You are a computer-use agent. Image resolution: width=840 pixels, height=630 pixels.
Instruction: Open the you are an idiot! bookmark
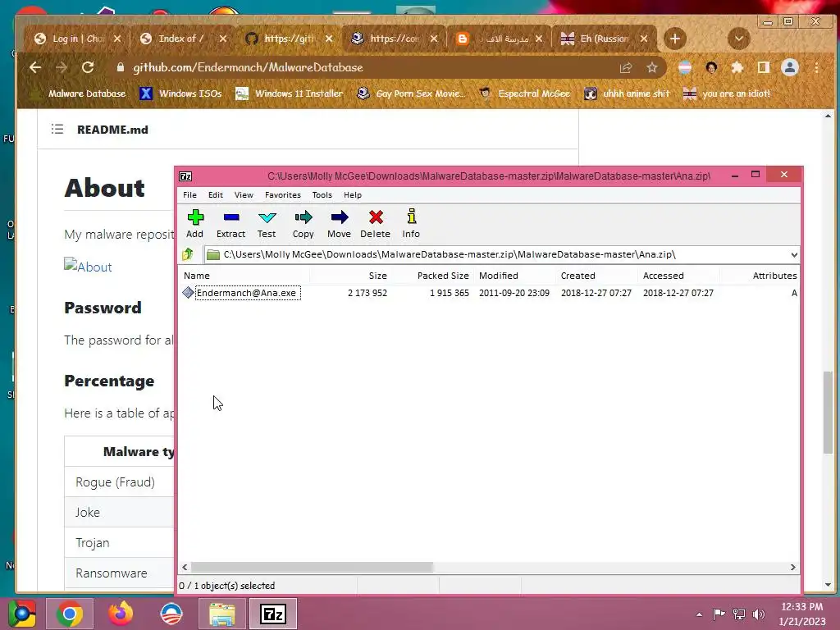[x=727, y=94]
